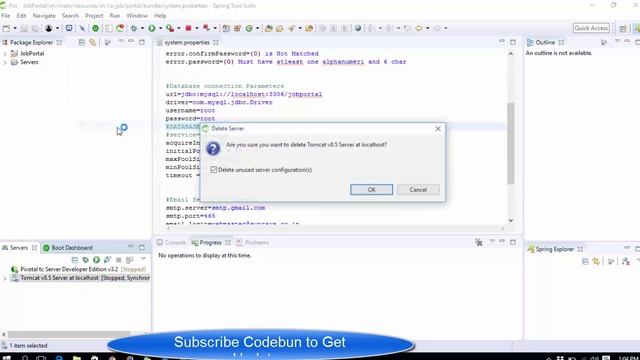Start server in debug mode in Servers view

(x=85, y=260)
